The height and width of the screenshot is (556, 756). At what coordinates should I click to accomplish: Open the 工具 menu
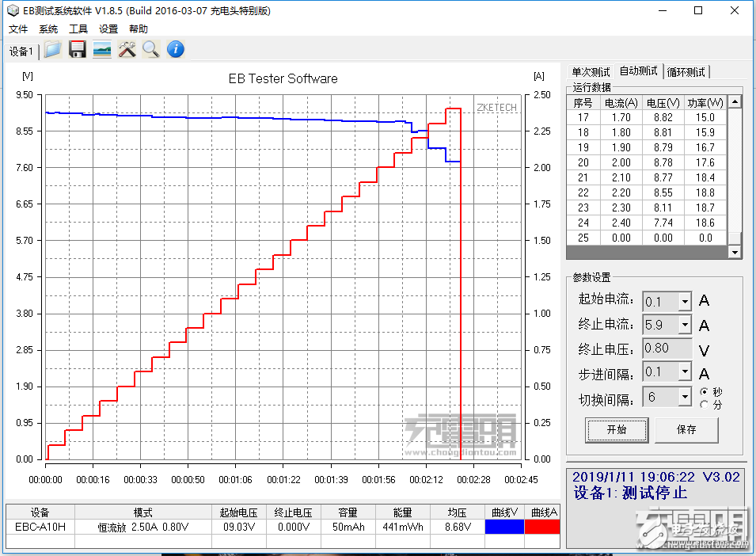pos(78,29)
